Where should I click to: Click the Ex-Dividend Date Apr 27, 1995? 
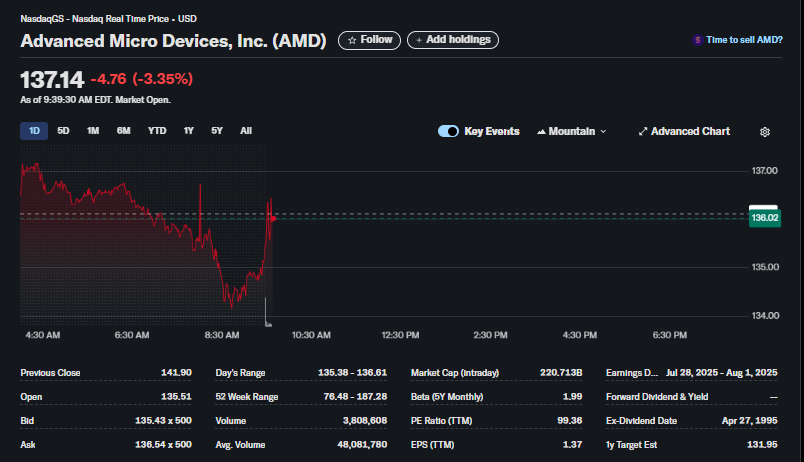(x=750, y=421)
